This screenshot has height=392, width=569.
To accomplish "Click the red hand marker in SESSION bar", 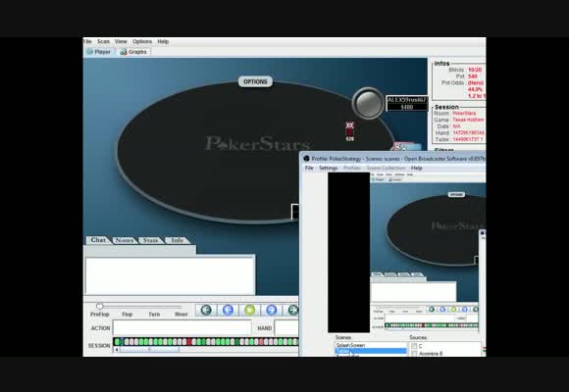I will tap(189, 342).
